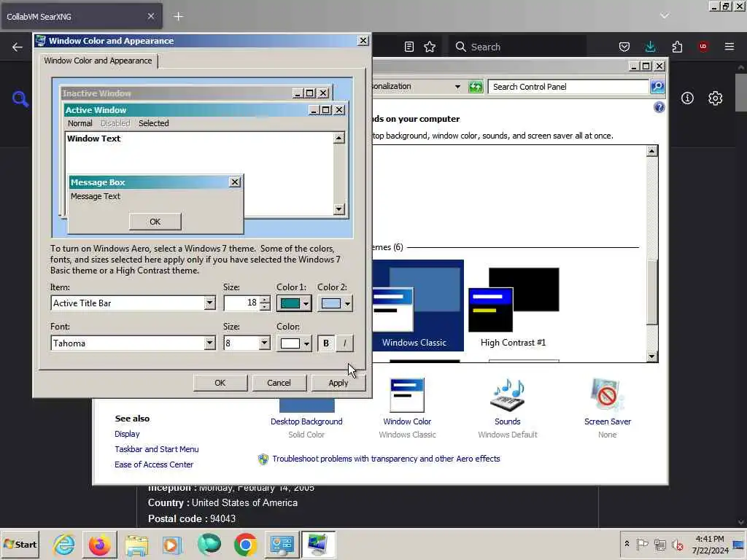Viewport: 747px width, 560px height.
Task: Open Firefox from the taskbar
Action: [x=99, y=545]
